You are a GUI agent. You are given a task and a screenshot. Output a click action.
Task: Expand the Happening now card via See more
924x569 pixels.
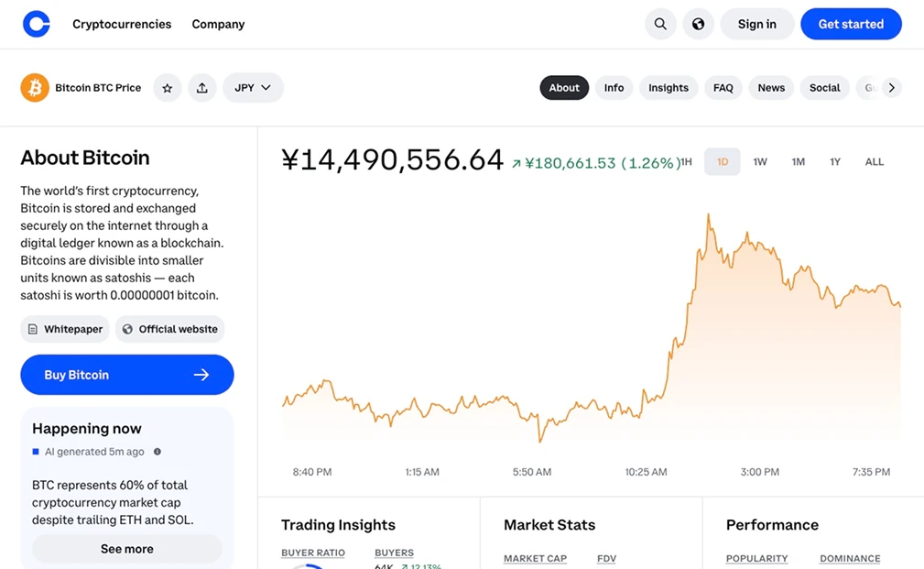coord(126,548)
